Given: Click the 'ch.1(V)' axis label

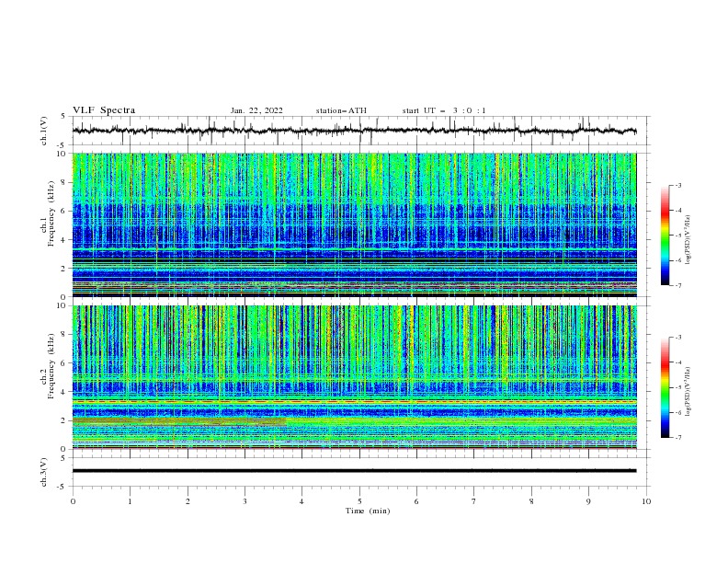Looking at the screenshot, I should click(44, 131).
